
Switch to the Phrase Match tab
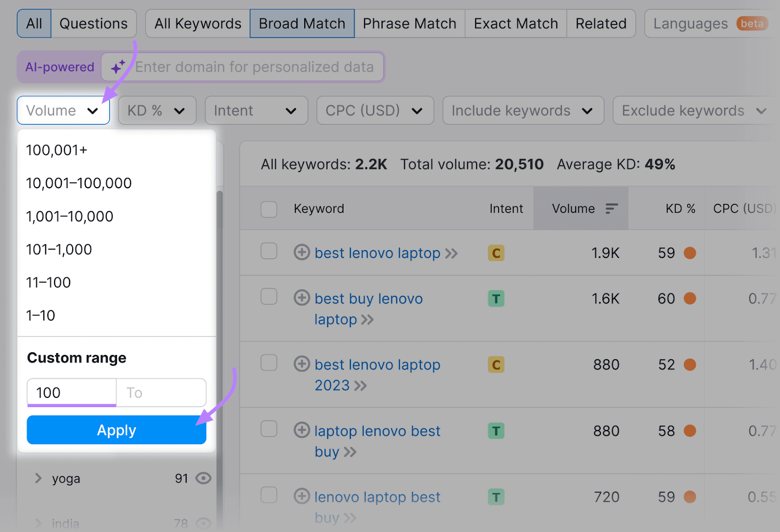[x=409, y=23]
